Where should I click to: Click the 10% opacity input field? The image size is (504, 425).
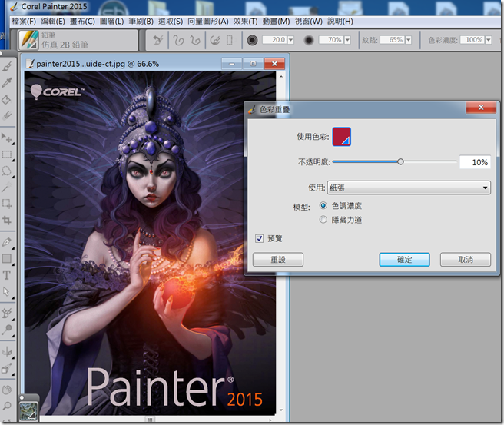pyautogui.click(x=475, y=162)
